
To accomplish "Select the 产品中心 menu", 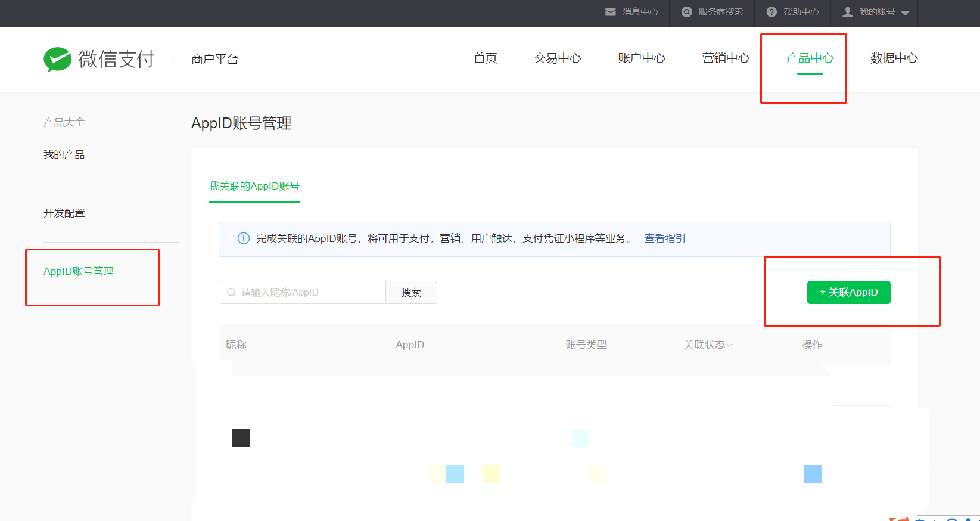I will pyautogui.click(x=810, y=58).
